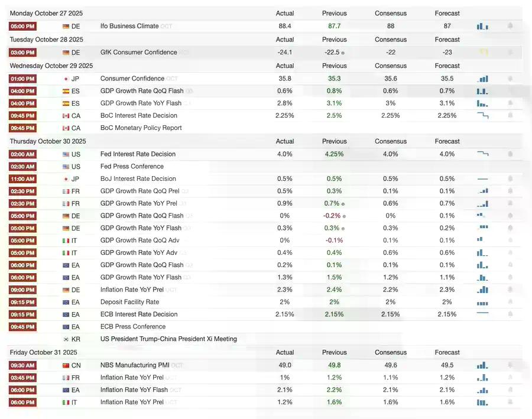Click the Deposit Facility Rate chart icon
The height and width of the screenshot is (419, 532).
pyautogui.click(x=482, y=303)
